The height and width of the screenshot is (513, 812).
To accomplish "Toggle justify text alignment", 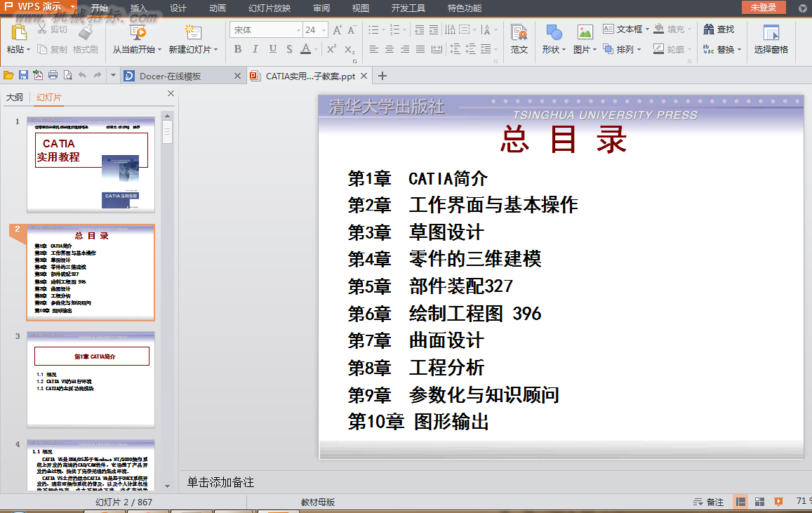I will click(x=420, y=49).
